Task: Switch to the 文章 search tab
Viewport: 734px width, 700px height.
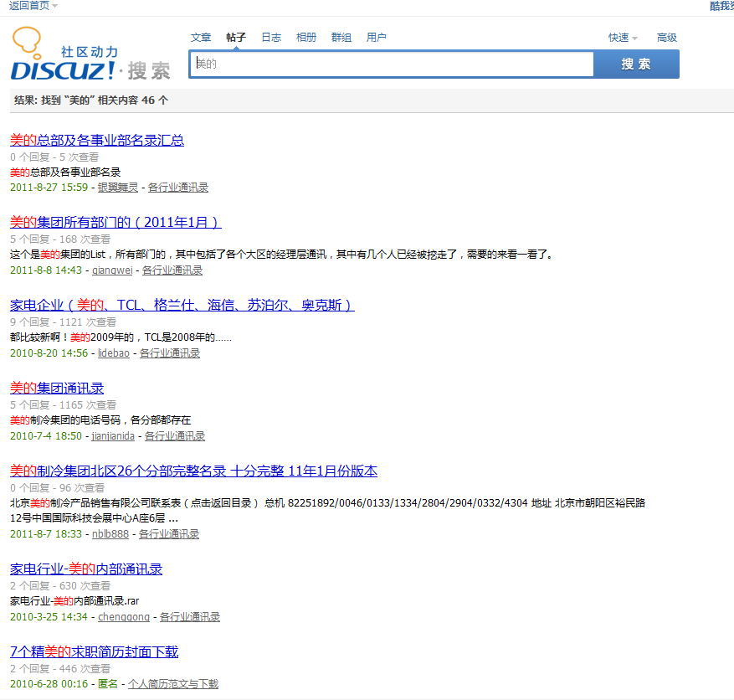Action: point(201,38)
